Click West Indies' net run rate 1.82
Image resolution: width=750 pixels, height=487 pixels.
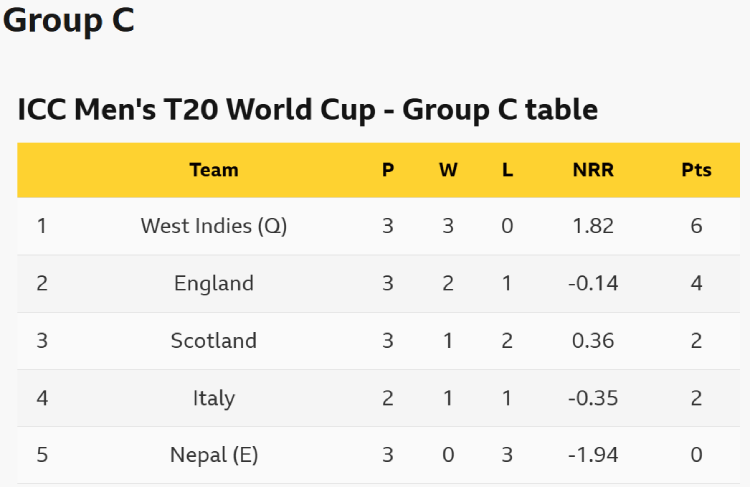(593, 226)
